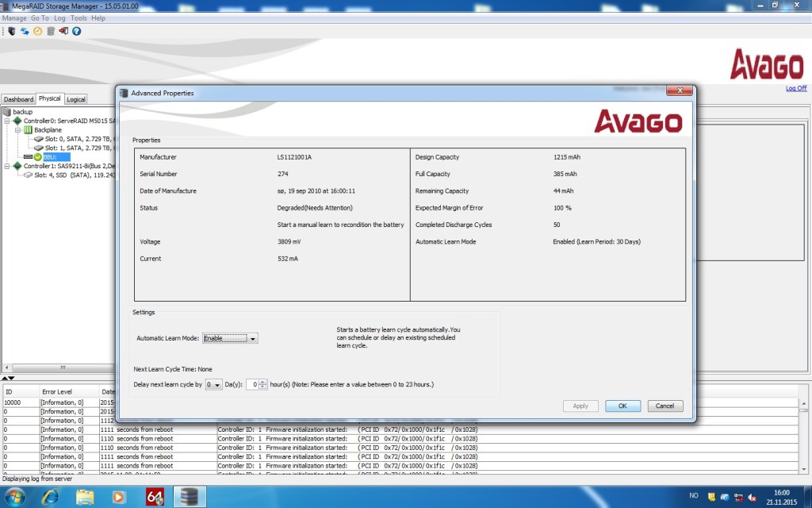
Task: Close the Advanced Properties dialog
Action: point(680,90)
